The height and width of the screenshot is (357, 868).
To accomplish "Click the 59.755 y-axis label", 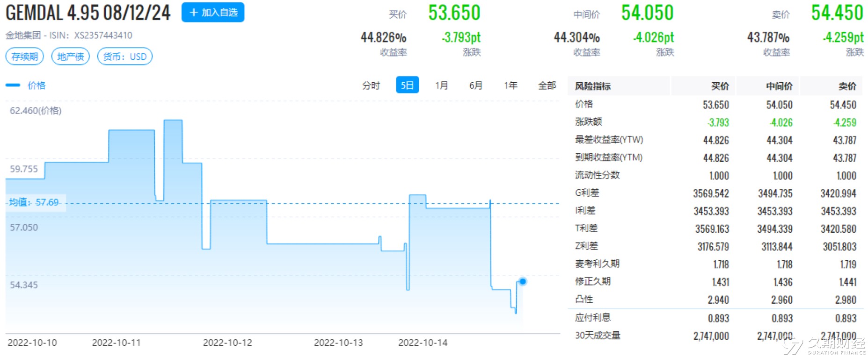I will click(24, 169).
